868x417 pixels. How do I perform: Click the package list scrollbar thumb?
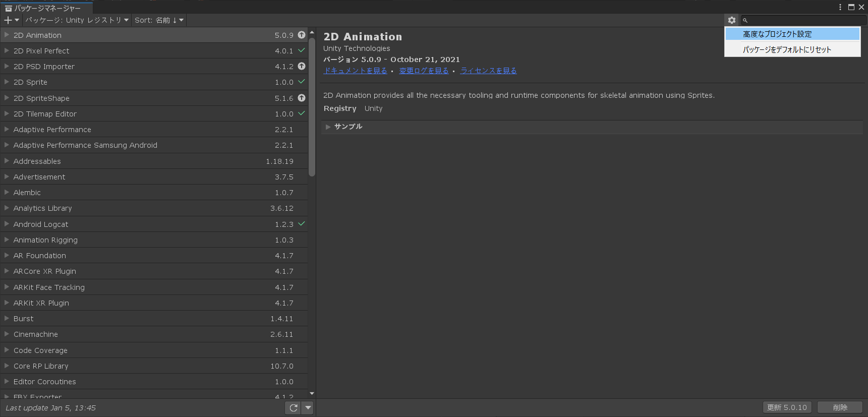click(x=312, y=106)
